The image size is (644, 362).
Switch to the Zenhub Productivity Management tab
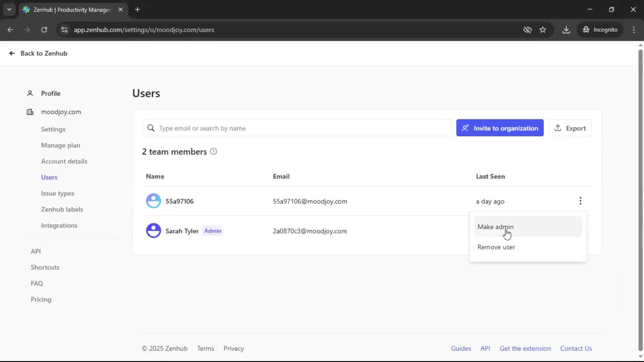click(67, 10)
